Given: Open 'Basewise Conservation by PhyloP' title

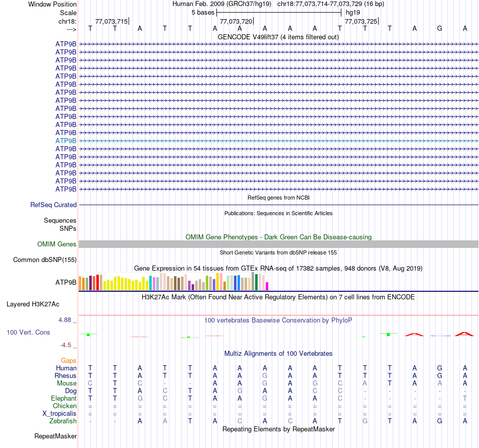Looking at the screenshot, I should pyautogui.click(x=278, y=321).
